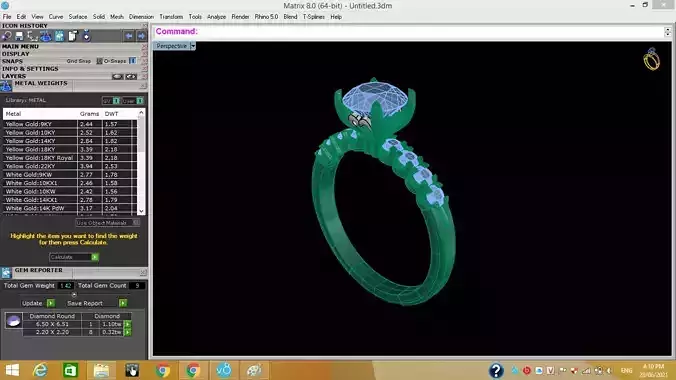Click the save floppy disk icon

[19, 36]
